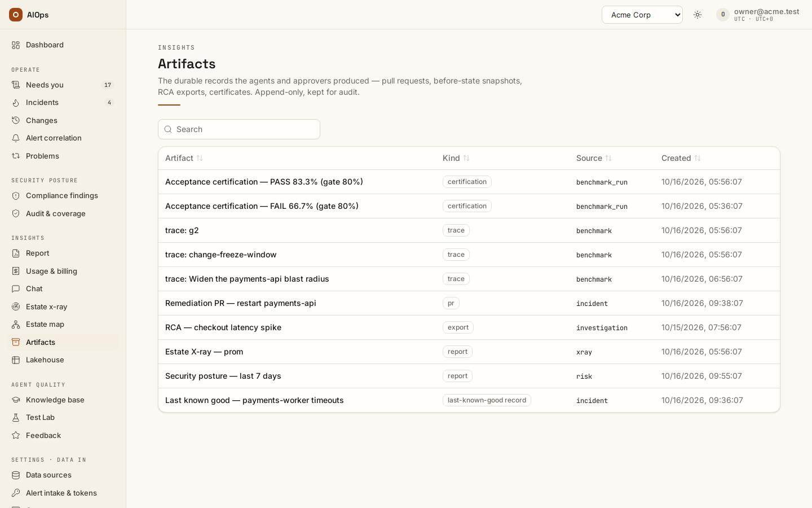812x508 pixels.
Task: Click the last-known-good record kind badge
Action: [x=487, y=400]
